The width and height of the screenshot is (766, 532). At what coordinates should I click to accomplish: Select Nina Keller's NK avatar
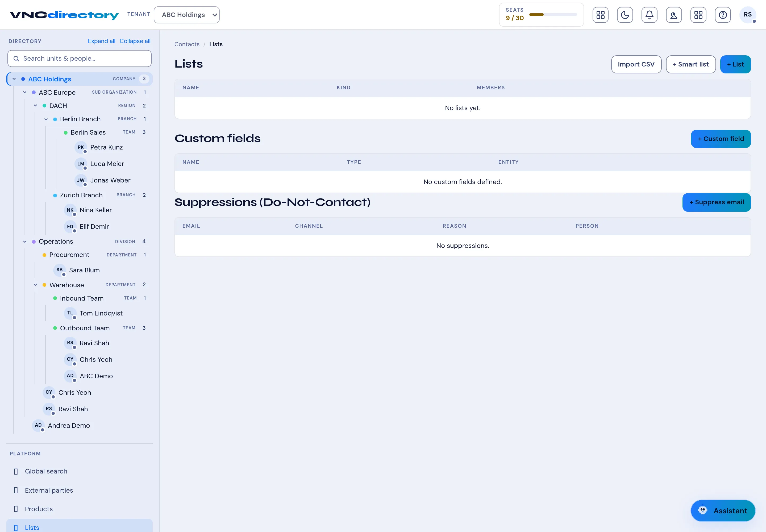(x=70, y=210)
